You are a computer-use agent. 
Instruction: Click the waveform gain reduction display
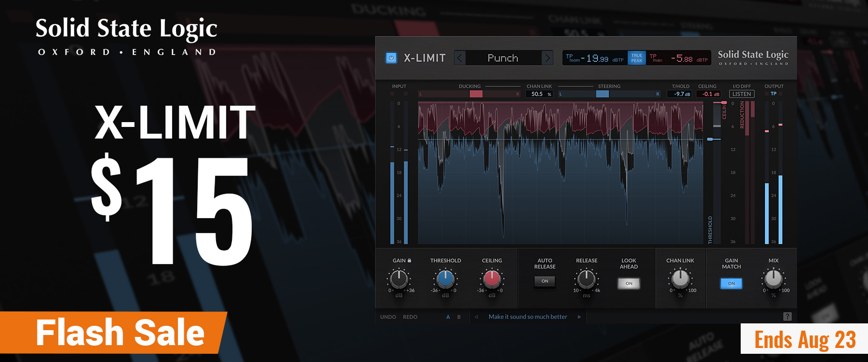(560, 172)
